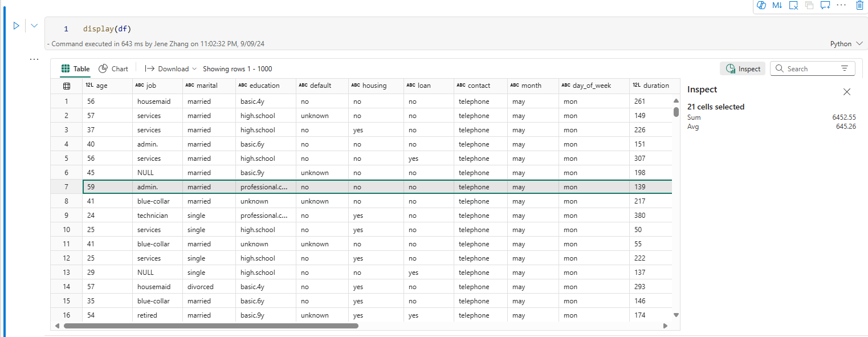Open the Download dropdown menu
The height and width of the screenshot is (337, 868).
(x=170, y=68)
